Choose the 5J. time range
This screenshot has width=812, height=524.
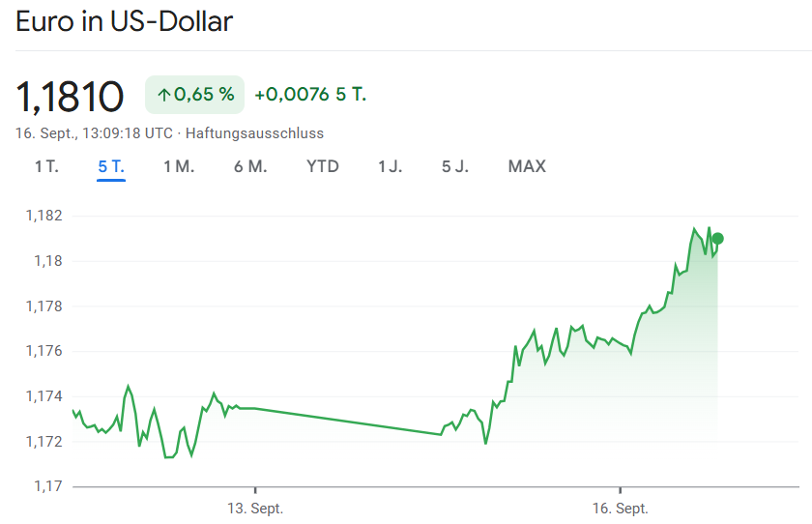pyautogui.click(x=455, y=166)
